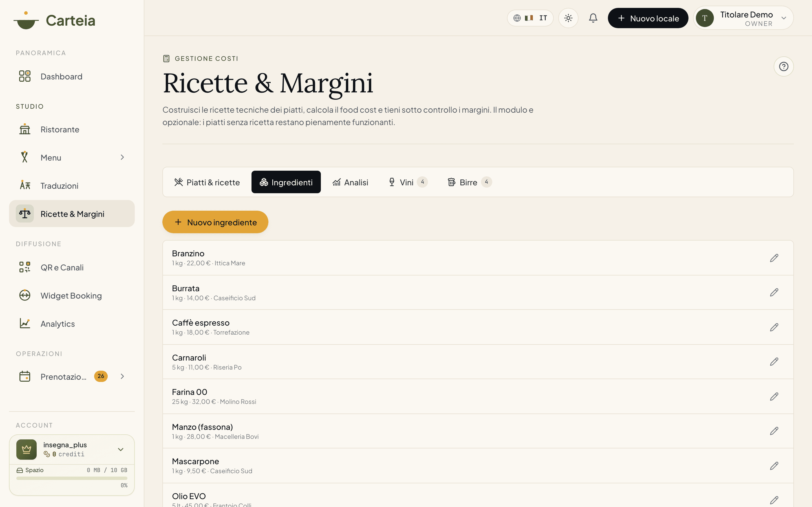Toggle the light/dark theme sun icon
The image size is (812, 507).
pos(568,18)
